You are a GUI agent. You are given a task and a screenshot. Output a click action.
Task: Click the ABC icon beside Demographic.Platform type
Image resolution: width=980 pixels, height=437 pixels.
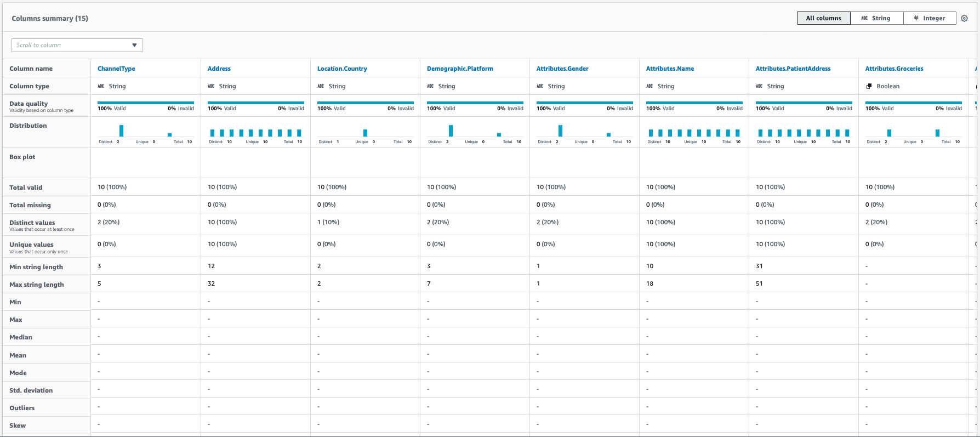click(x=430, y=86)
